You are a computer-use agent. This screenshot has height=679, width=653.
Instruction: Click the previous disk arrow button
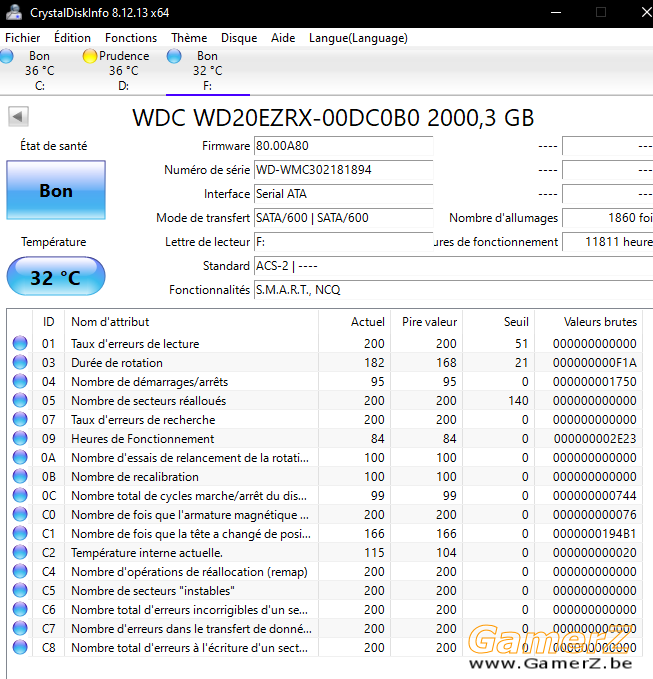point(18,116)
